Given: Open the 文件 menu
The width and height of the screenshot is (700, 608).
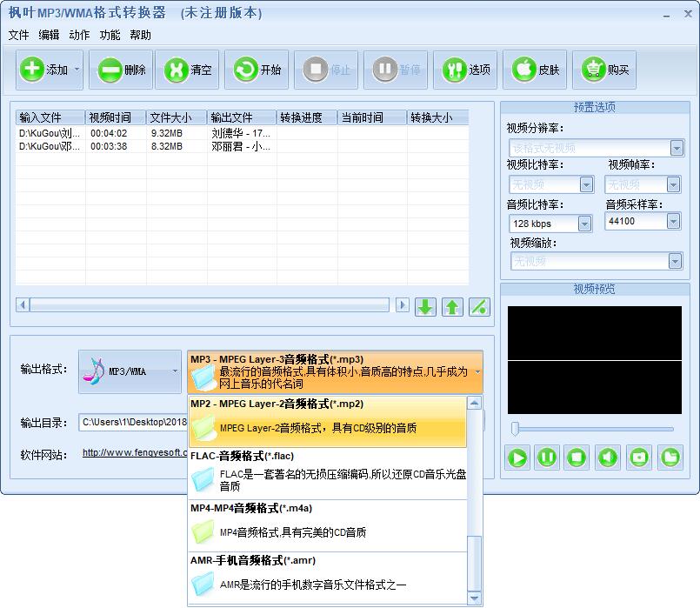Looking at the screenshot, I should [19, 35].
